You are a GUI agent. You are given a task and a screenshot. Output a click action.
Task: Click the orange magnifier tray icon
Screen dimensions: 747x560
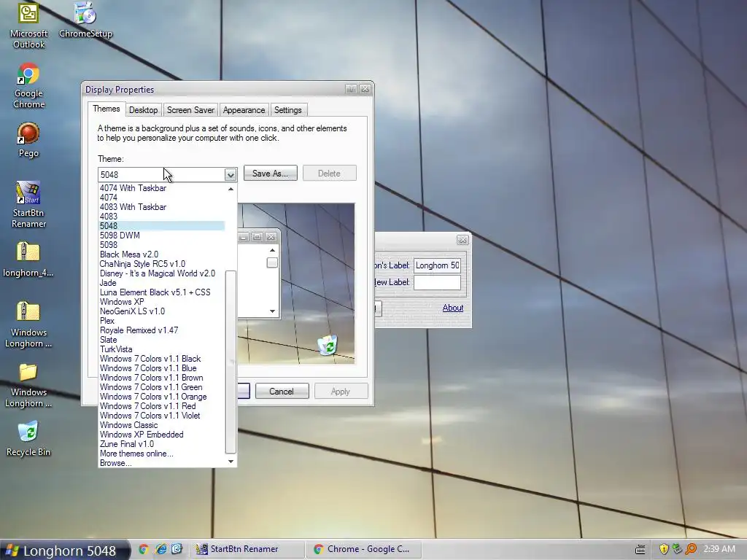click(691, 550)
